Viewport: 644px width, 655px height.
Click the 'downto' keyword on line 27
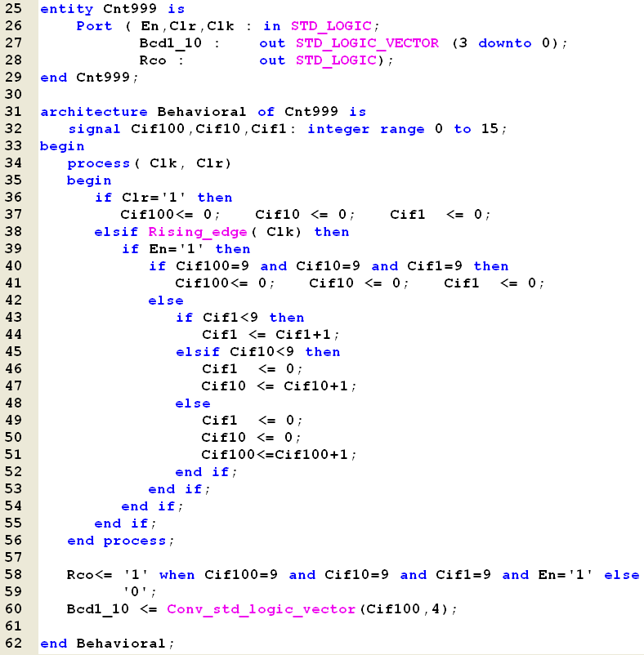click(505, 43)
